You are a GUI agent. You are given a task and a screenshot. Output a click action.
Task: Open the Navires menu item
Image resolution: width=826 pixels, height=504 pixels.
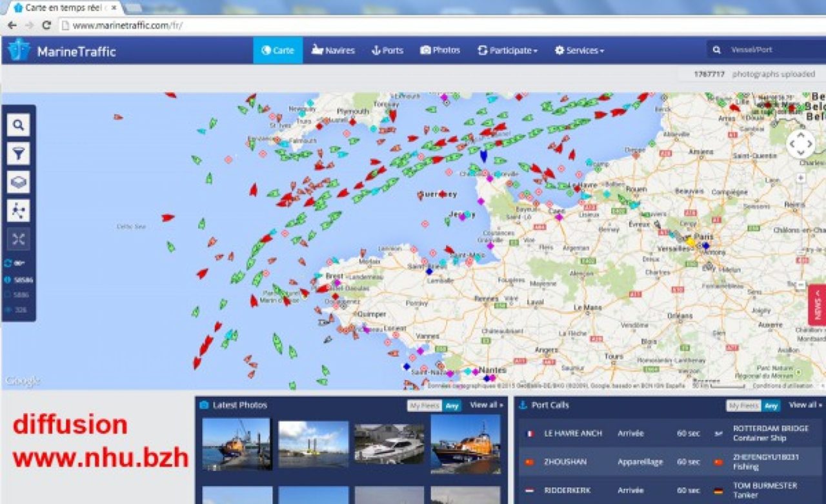(x=333, y=50)
